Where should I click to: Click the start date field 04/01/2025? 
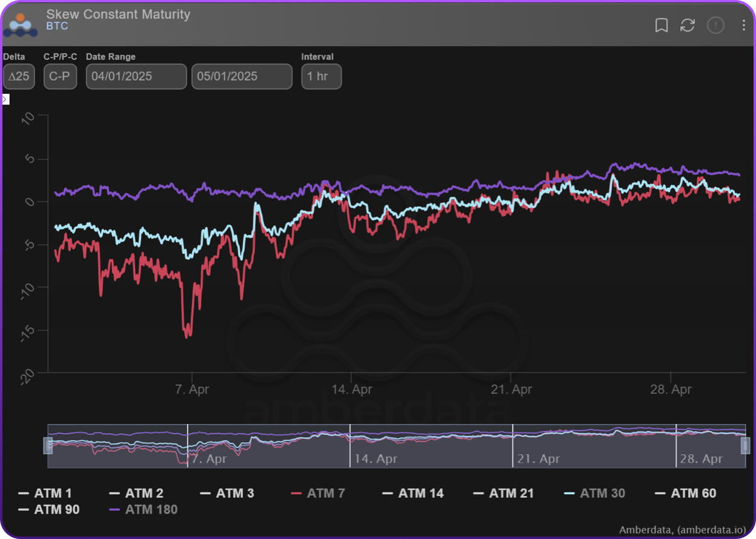tap(136, 77)
